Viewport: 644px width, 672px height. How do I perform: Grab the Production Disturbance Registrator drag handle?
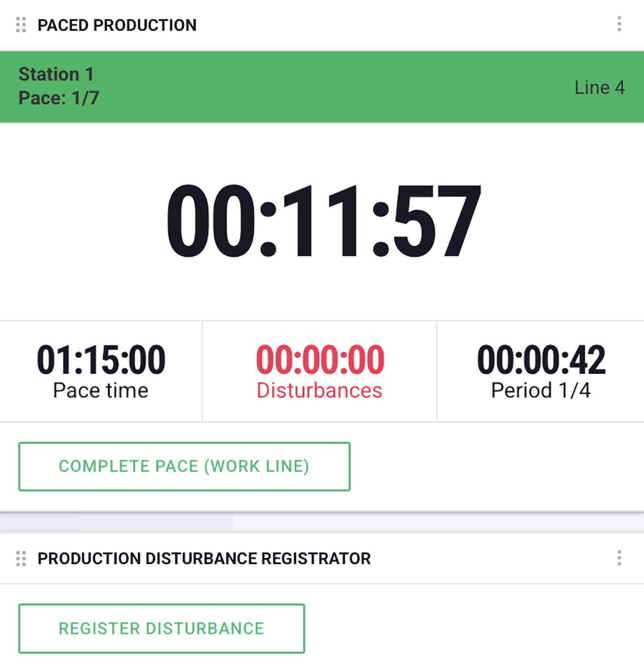21,558
